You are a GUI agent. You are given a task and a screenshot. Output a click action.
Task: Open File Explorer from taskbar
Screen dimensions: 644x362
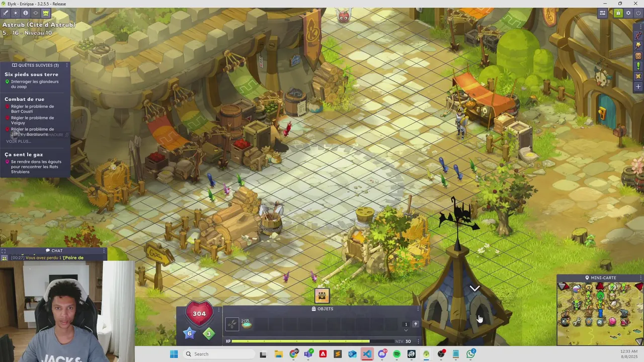click(278, 354)
